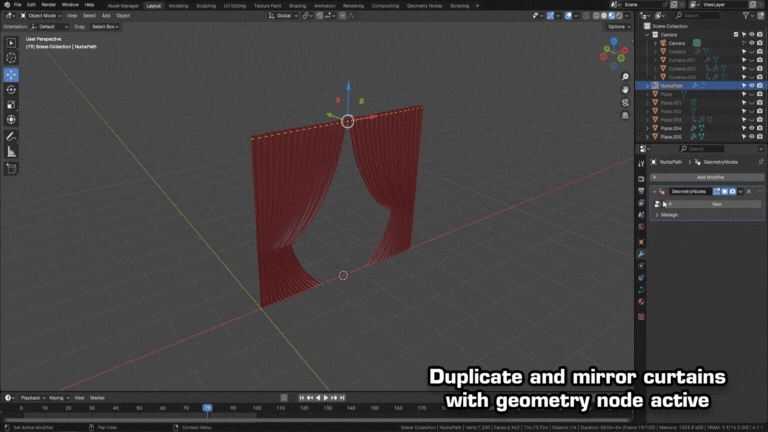Open the Material properties tab
This screenshot has width=768, height=432.
pyautogui.click(x=641, y=302)
